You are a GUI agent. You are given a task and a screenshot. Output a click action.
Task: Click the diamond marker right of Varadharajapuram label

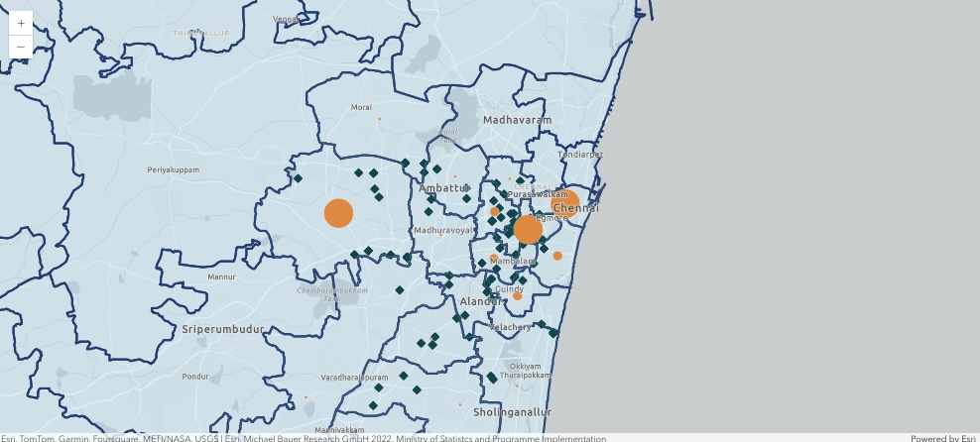coord(403,376)
